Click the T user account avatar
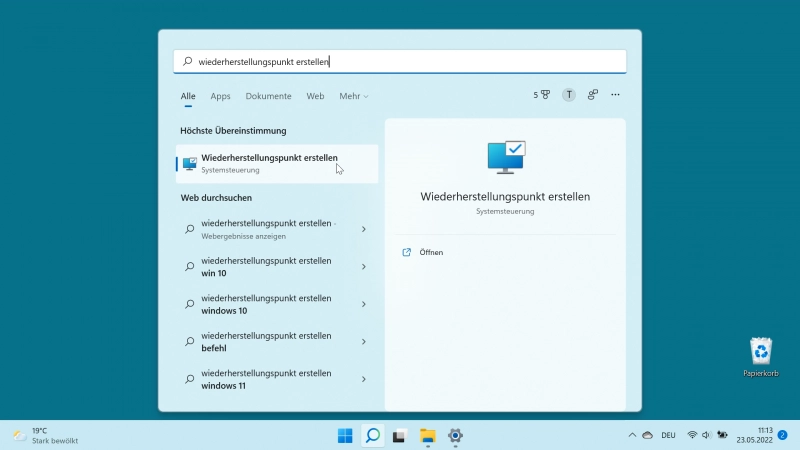 click(569, 95)
